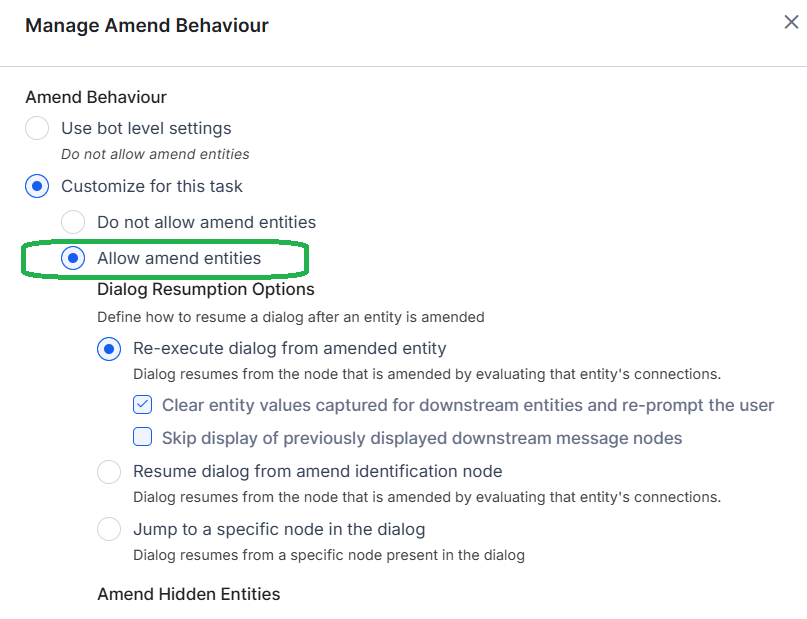
Task: Click description text under Re-execute dialog option
Action: 426,375
